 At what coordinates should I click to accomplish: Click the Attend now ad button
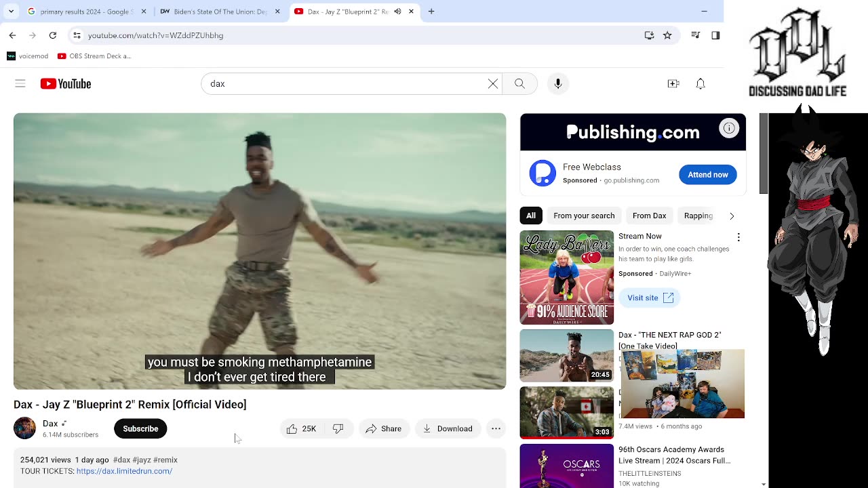[708, 174]
